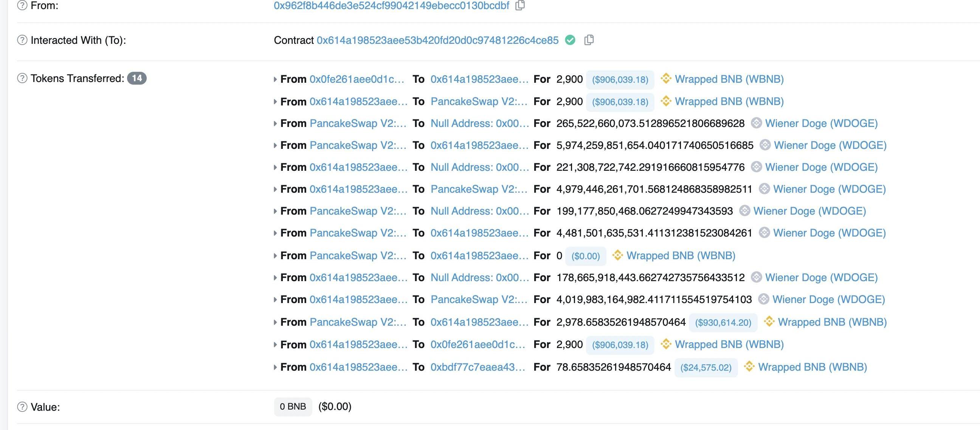
Task: Open Wiener Doge (WDOGE) link in 265,522,660,073 row
Action: tap(821, 123)
